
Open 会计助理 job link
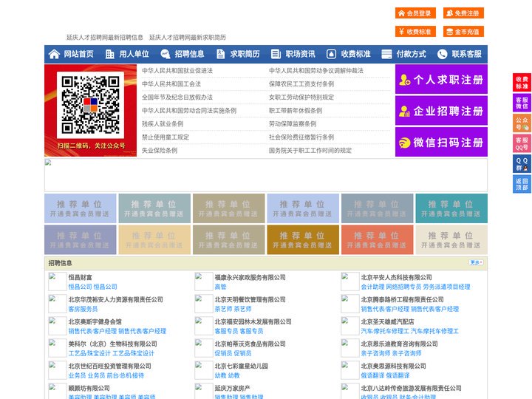372,287
